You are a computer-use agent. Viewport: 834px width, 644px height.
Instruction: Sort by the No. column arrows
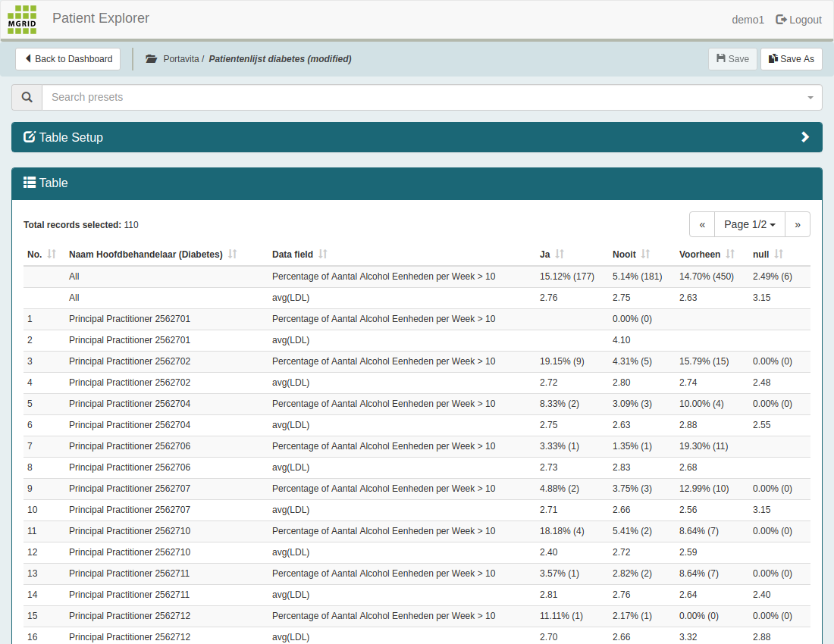52,254
